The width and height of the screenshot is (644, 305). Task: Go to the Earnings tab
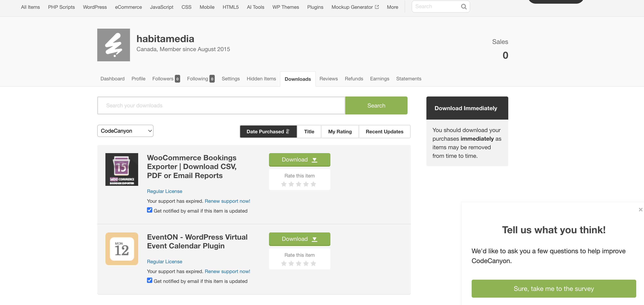tap(380, 79)
